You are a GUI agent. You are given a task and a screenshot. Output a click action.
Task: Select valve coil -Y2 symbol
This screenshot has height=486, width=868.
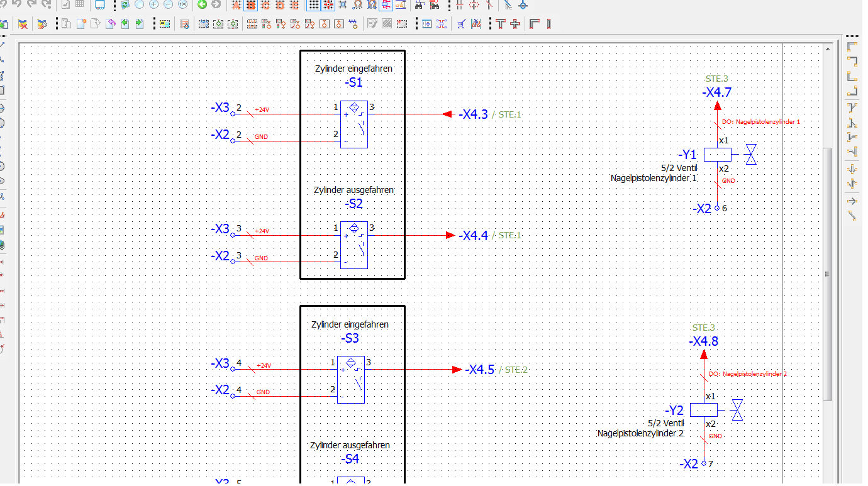click(x=704, y=410)
